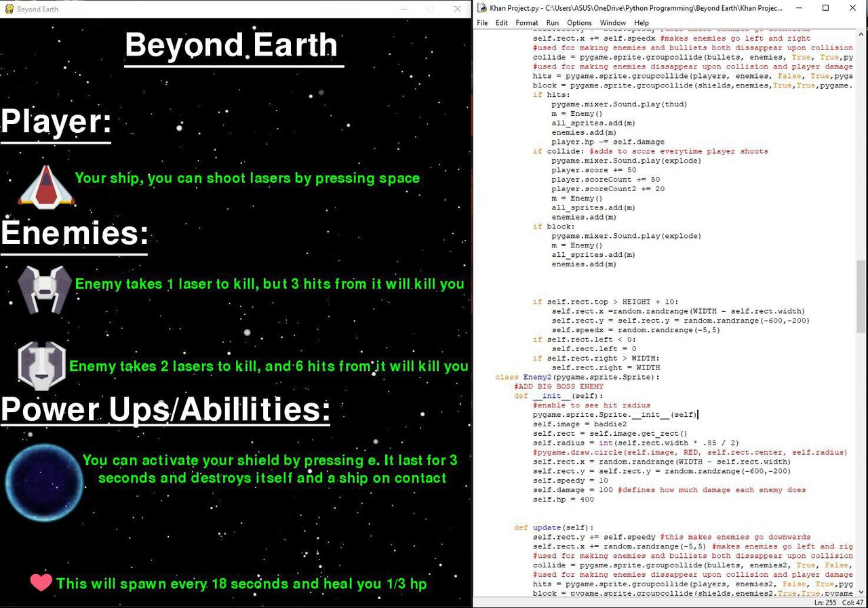Minimize the Beyond Earth game window

[x=404, y=9]
